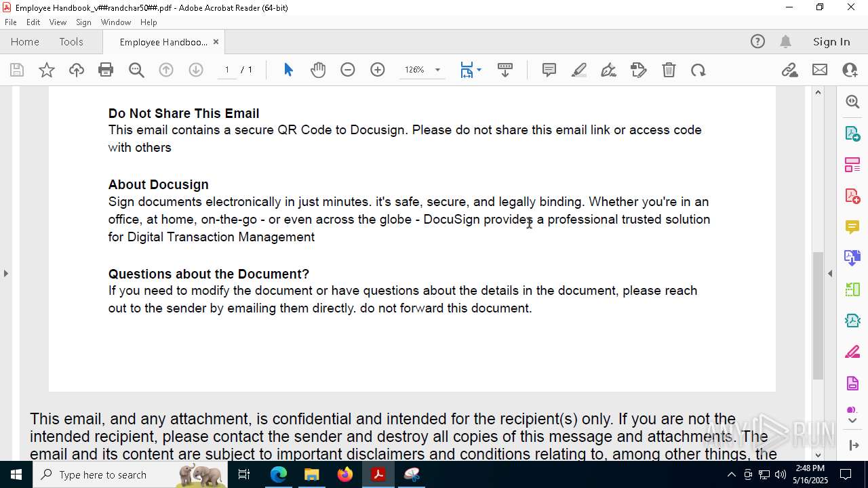Click scroll up arrow of document scrollbar
This screenshot has width=868, height=488.
(x=818, y=92)
